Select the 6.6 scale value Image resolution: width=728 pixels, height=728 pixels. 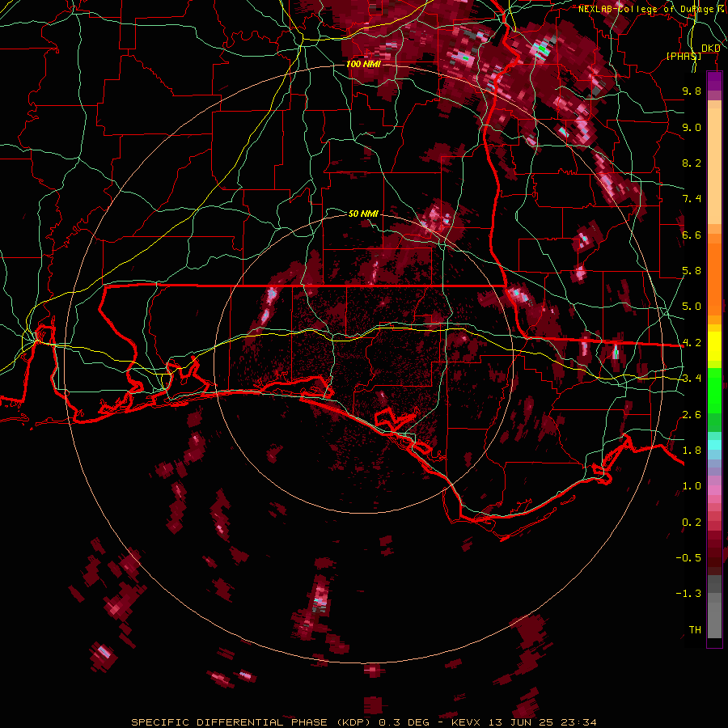(x=692, y=235)
